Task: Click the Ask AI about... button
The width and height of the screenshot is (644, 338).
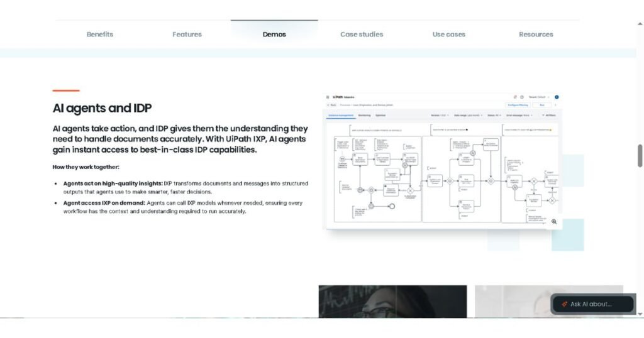Action: click(593, 304)
